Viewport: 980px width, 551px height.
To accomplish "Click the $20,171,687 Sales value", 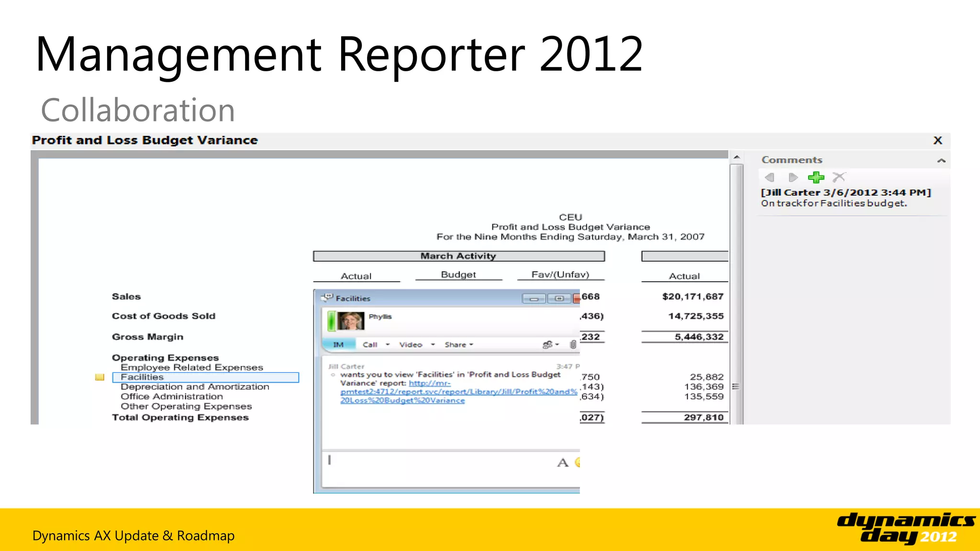I will [693, 297].
